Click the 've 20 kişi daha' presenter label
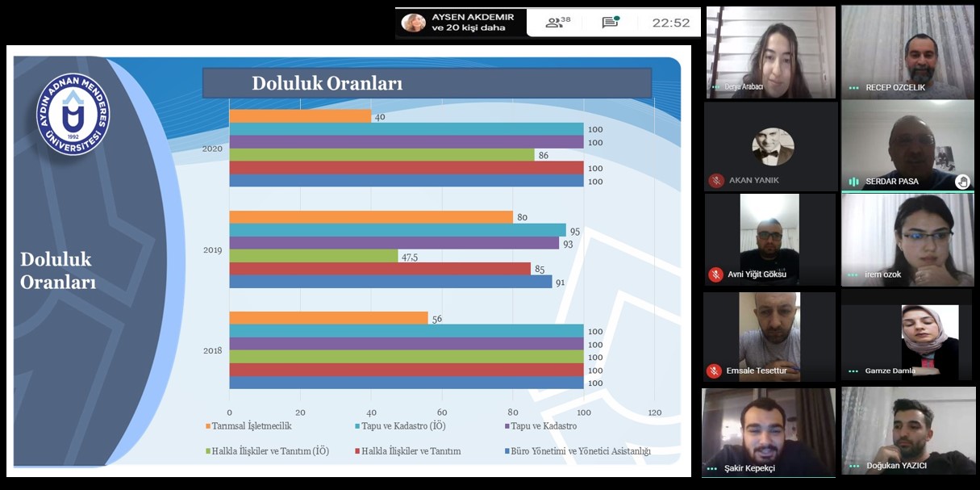 pyautogui.click(x=469, y=28)
